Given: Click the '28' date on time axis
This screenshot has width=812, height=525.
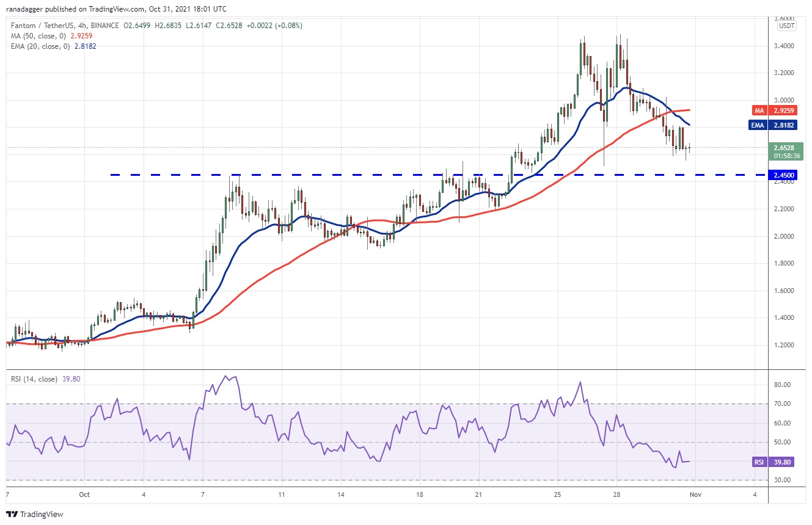Looking at the screenshot, I should tap(616, 494).
